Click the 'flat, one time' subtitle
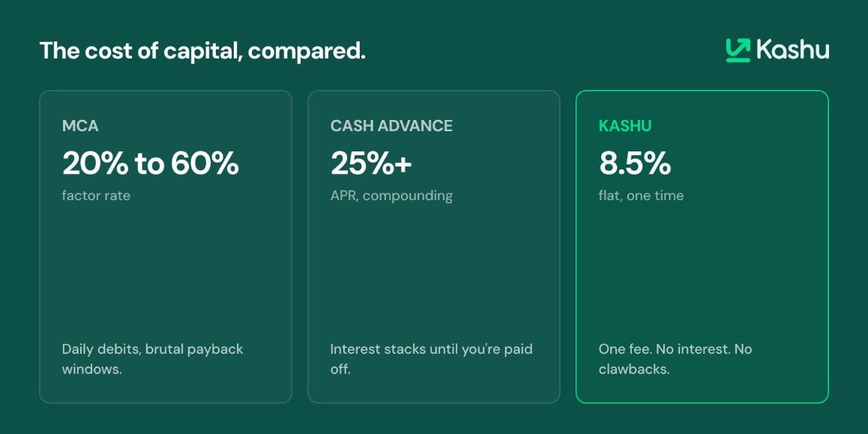Image resolution: width=868 pixels, height=434 pixels. point(641,196)
